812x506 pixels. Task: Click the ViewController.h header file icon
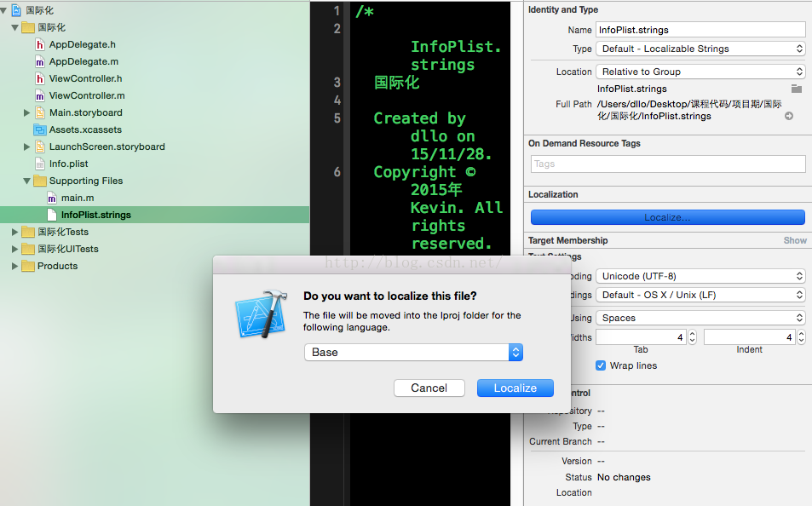[x=40, y=79]
